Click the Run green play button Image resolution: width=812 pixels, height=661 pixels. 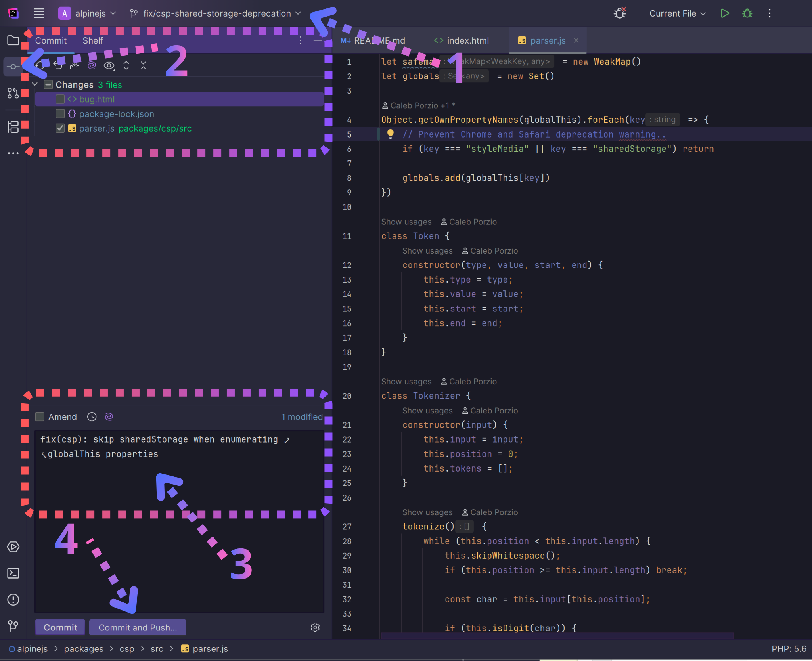[724, 13]
